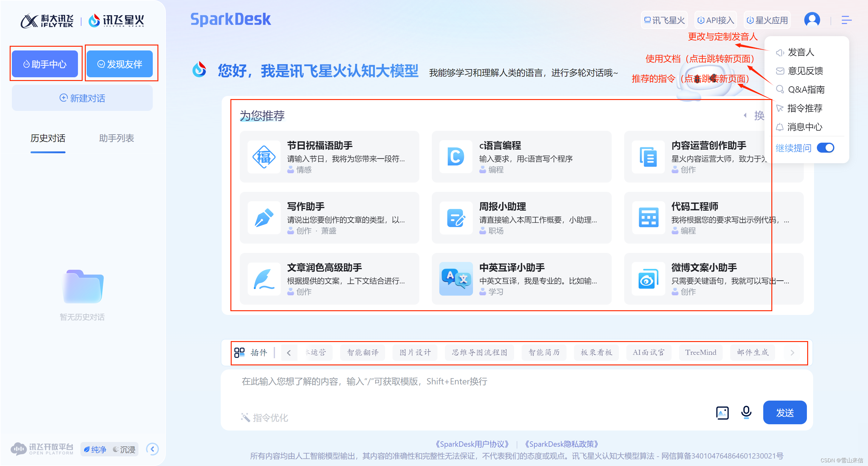
Task: Open 发音人 menu item
Action: pyautogui.click(x=795, y=52)
